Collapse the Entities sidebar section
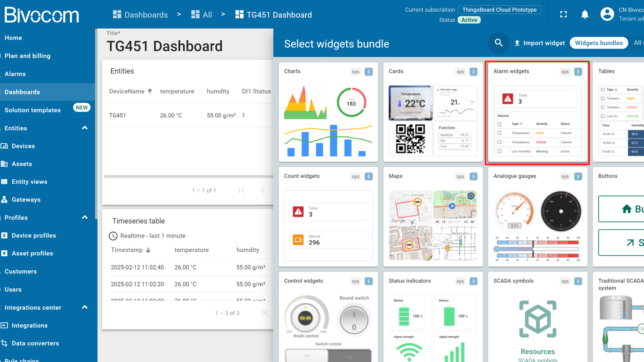The height and width of the screenshot is (362, 644). click(x=85, y=128)
